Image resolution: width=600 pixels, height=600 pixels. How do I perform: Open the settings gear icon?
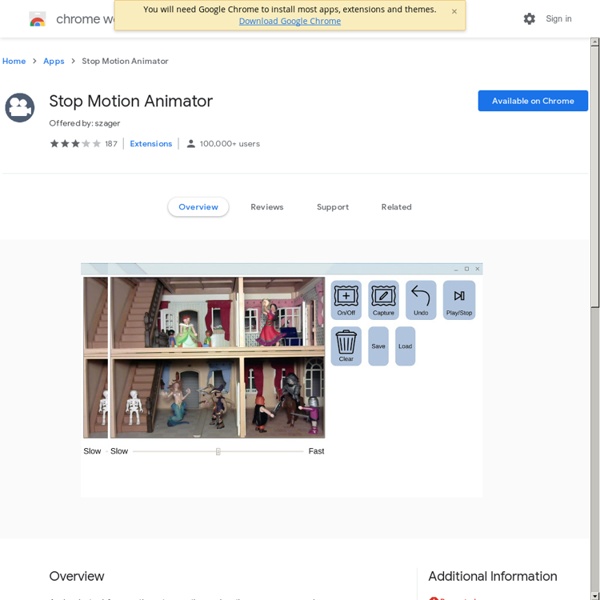tap(529, 19)
